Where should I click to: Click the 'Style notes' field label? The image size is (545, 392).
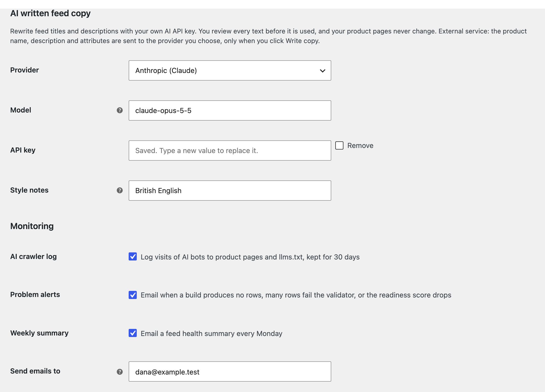pos(29,190)
